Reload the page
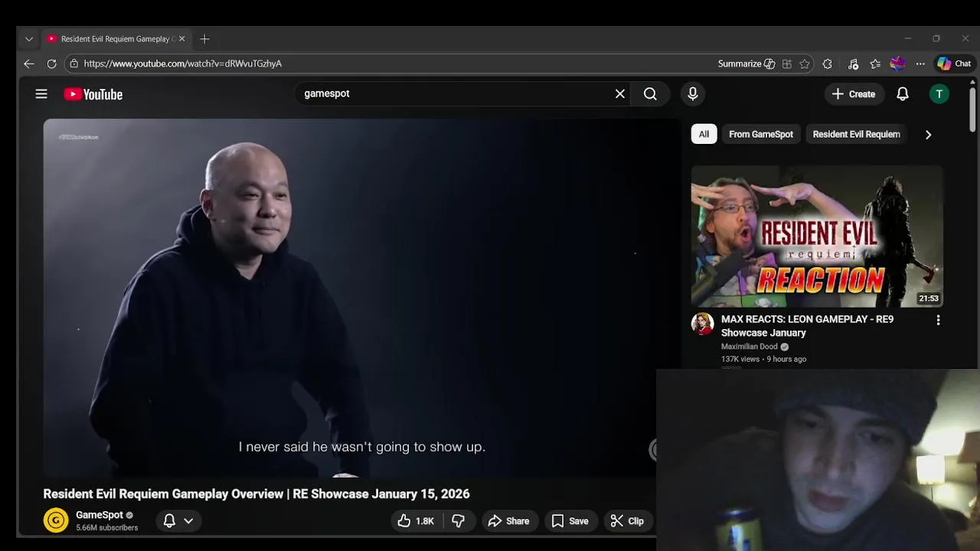This screenshot has width=980, height=551. (52, 64)
